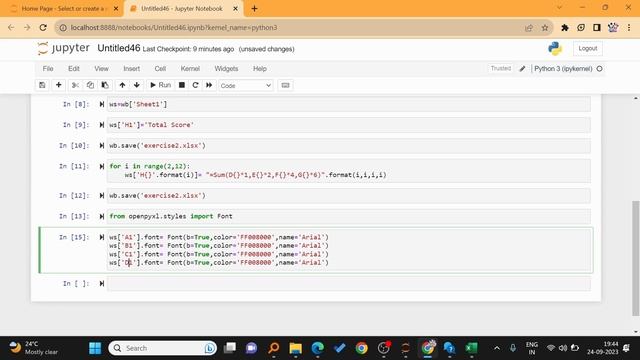Open Excel from the taskbar
The image size is (640, 360).
pyautogui.click(x=471, y=348)
